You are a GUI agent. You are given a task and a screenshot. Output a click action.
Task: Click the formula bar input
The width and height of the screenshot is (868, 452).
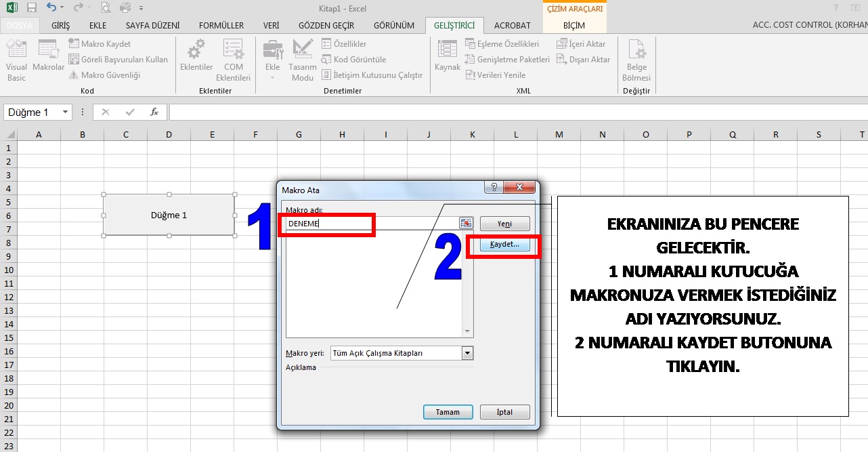518,112
